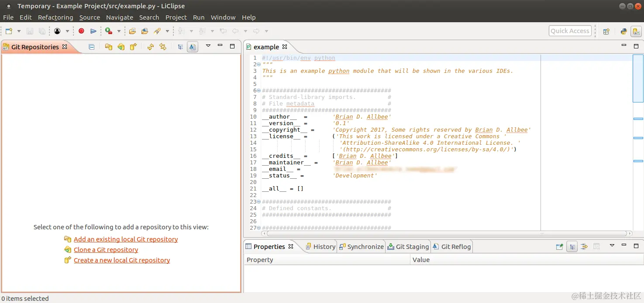
Task: Click Clone a Git repository link
Action: coord(106,249)
